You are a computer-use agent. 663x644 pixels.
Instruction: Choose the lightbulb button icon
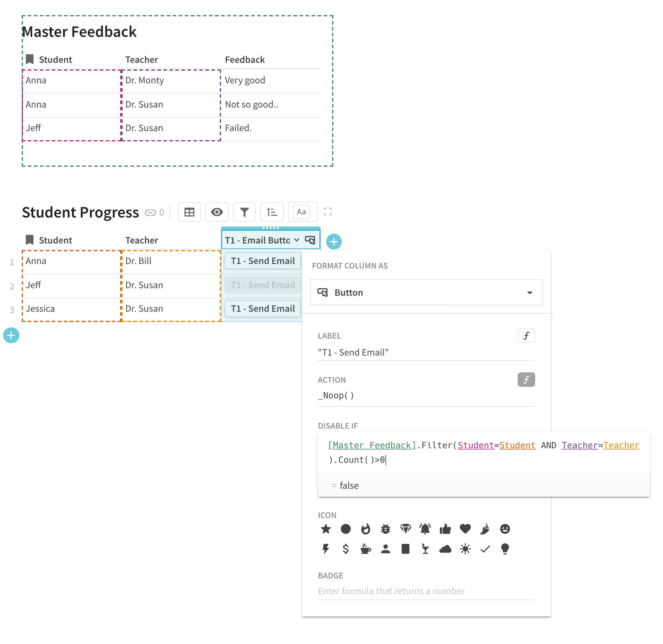tap(505, 549)
